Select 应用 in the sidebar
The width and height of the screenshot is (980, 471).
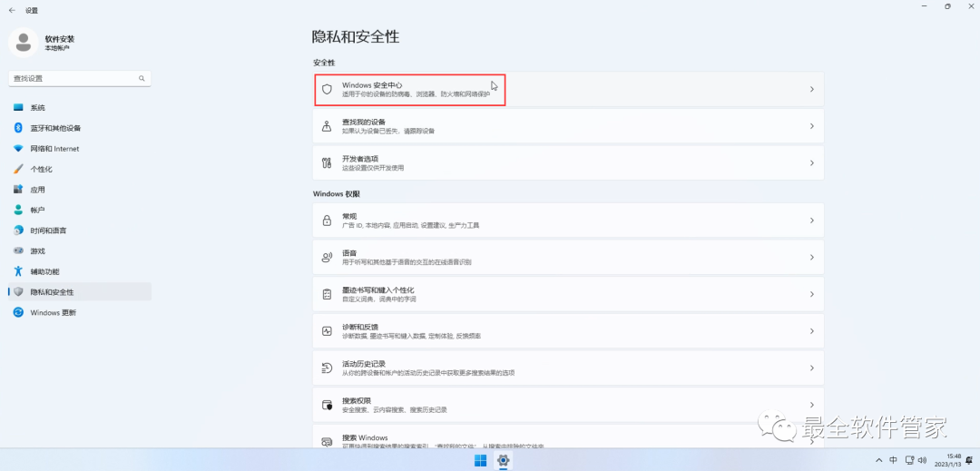tap(79, 190)
